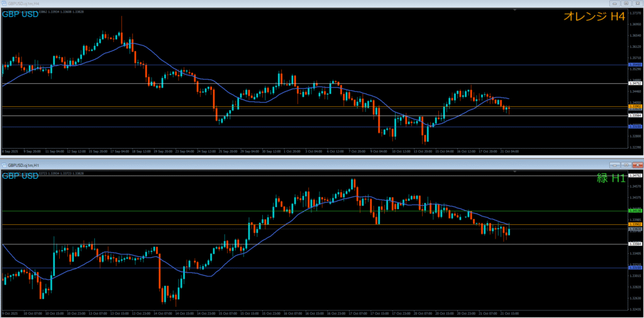Click the blue 1.33150 price tag in H4 axis
The height and width of the screenshot is (318, 644).
pyautogui.click(x=635, y=127)
